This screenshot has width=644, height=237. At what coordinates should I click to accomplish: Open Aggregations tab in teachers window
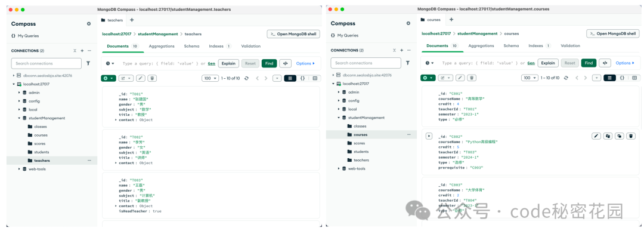click(162, 46)
